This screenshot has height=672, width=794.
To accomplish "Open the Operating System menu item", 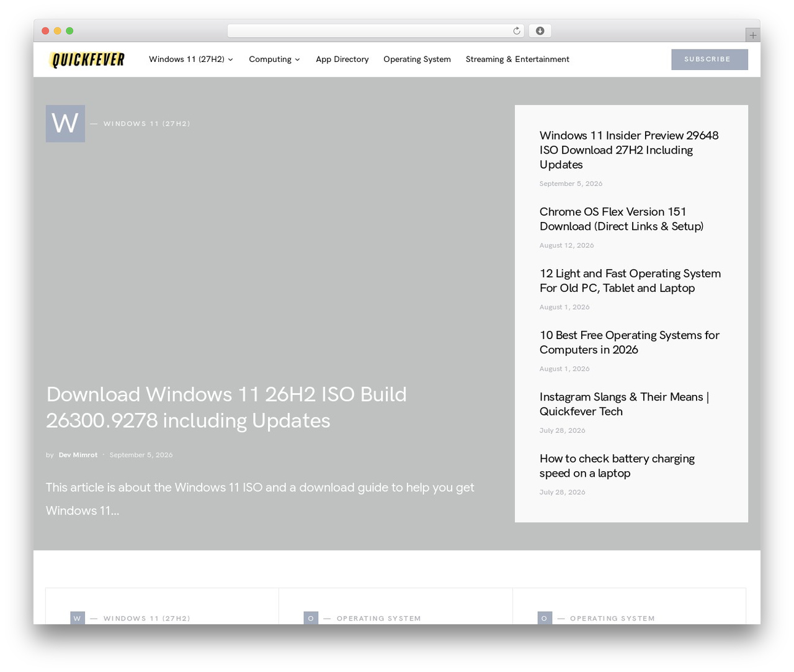I will pos(417,60).
